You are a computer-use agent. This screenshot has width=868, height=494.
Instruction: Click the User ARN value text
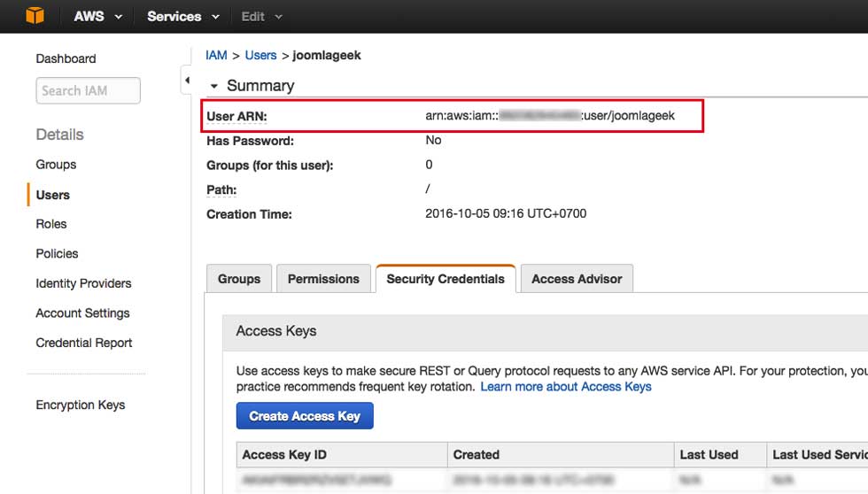click(x=550, y=116)
